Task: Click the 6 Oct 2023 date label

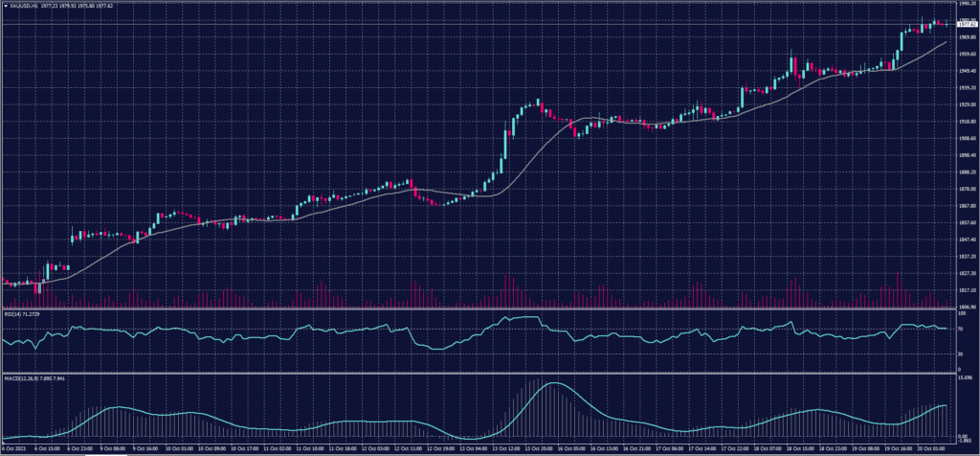Action: click(x=15, y=447)
